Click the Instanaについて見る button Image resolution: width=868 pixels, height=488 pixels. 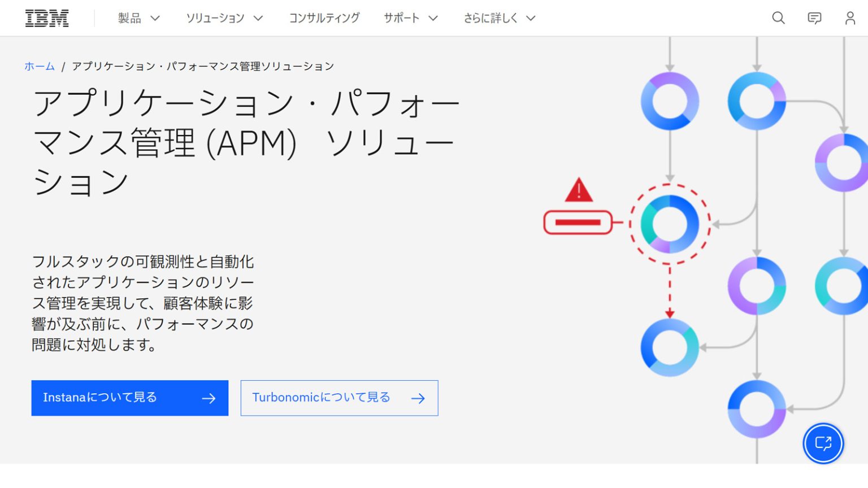(129, 398)
